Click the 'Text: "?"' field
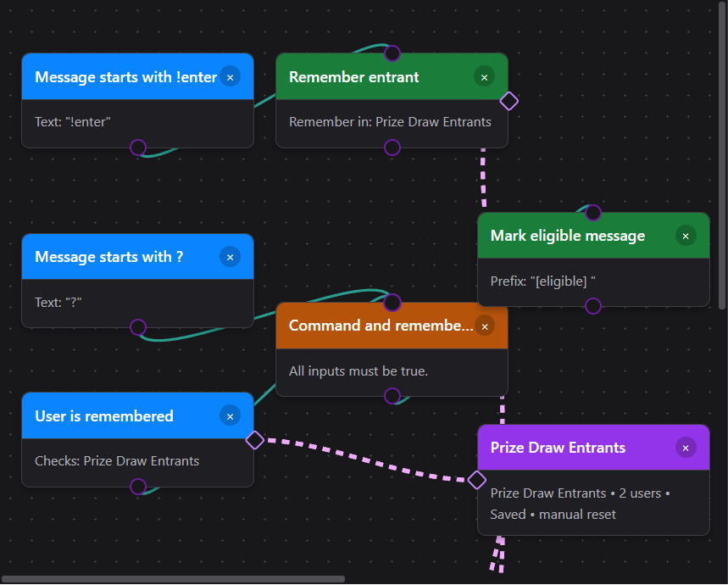Viewport: 728px width, 585px height. (x=58, y=302)
